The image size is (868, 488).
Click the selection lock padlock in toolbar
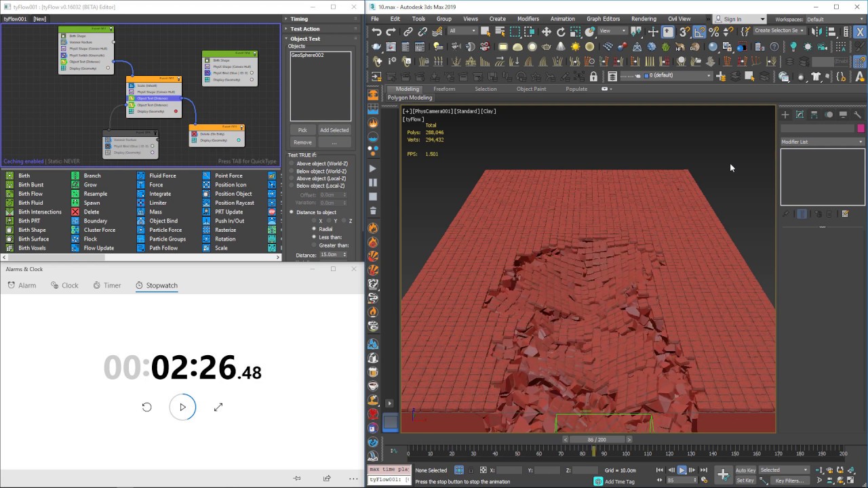coord(593,77)
